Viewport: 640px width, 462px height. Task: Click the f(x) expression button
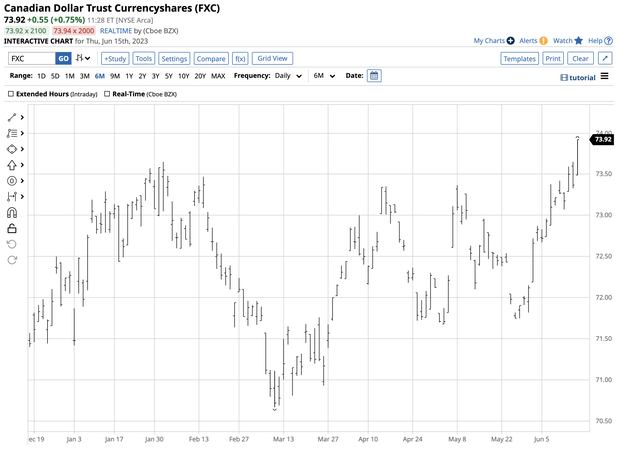[x=240, y=58]
